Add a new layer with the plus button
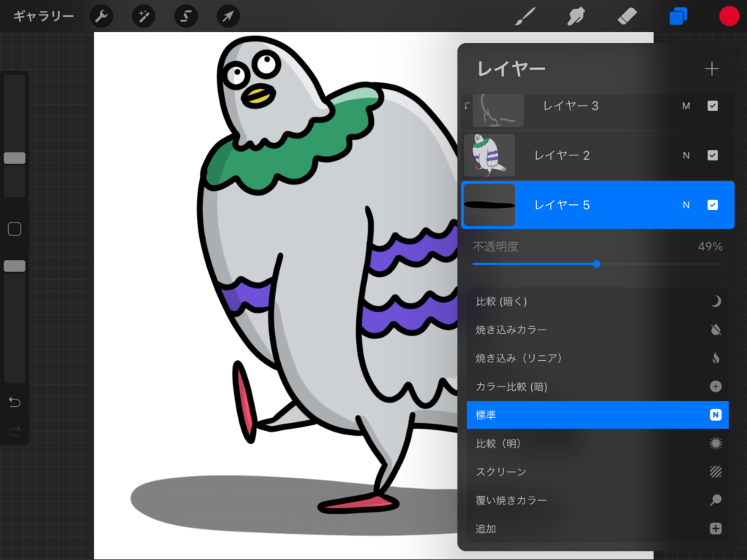747x560 pixels. pos(711,69)
